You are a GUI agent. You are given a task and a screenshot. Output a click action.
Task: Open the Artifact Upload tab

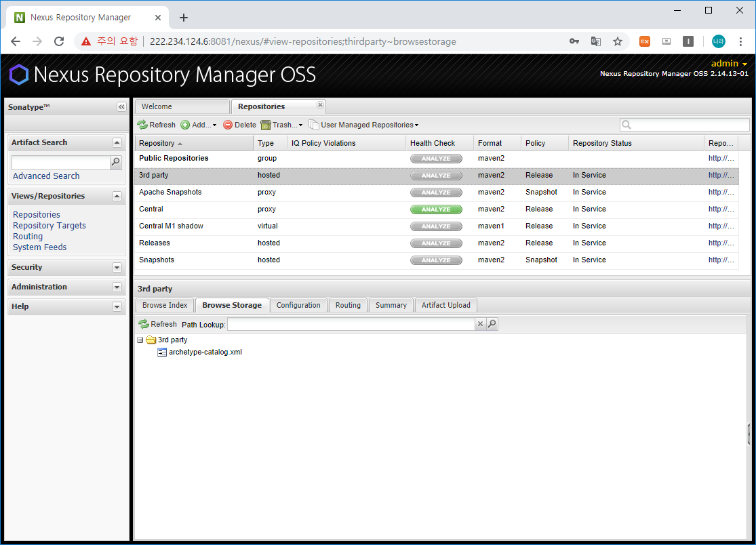point(446,305)
